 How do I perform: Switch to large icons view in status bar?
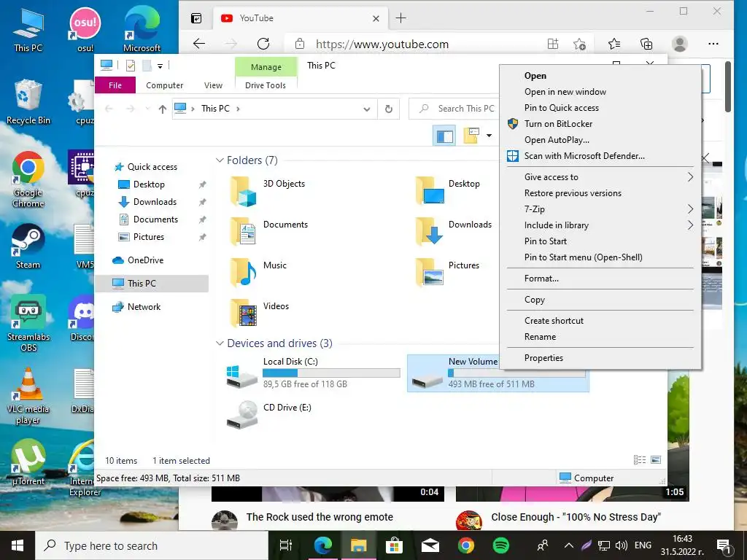[x=656, y=460]
